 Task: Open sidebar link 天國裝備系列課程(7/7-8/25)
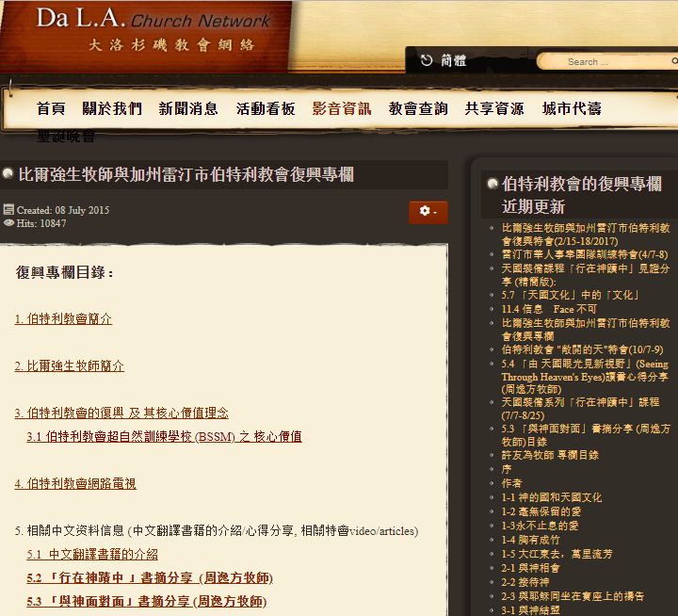point(581,409)
